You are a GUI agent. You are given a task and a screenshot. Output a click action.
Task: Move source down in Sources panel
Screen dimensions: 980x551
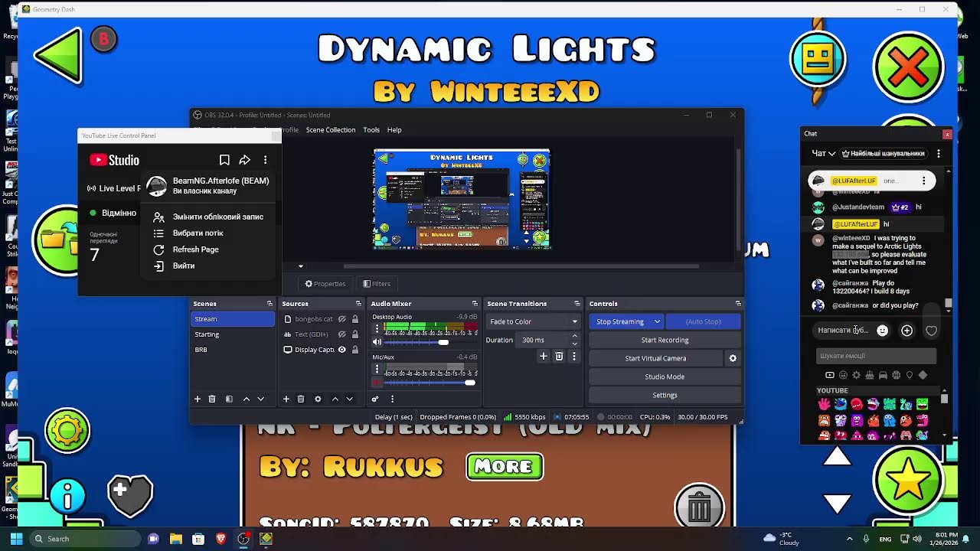350,399
